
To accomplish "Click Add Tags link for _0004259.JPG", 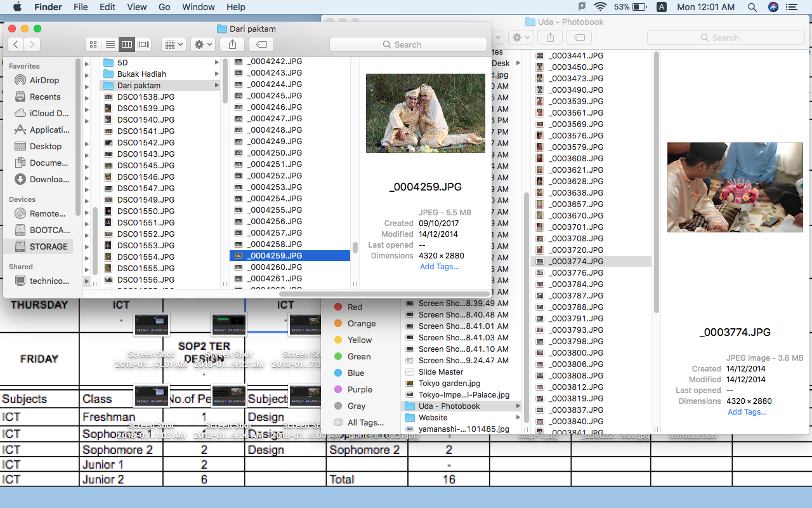I will click(440, 267).
